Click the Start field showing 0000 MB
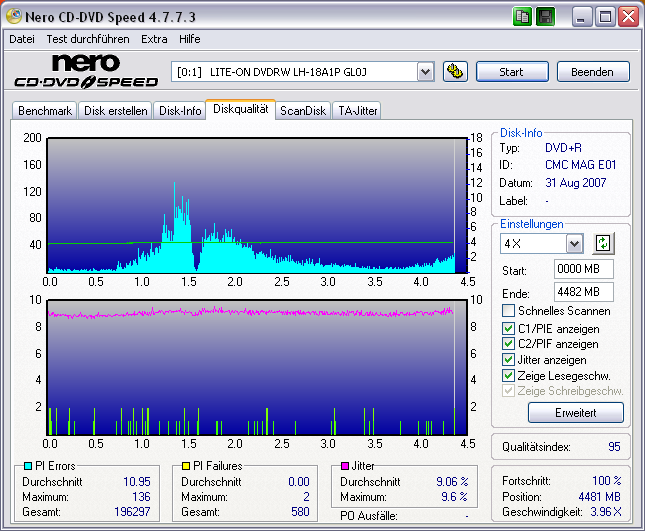This screenshot has width=645, height=531. click(x=583, y=269)
